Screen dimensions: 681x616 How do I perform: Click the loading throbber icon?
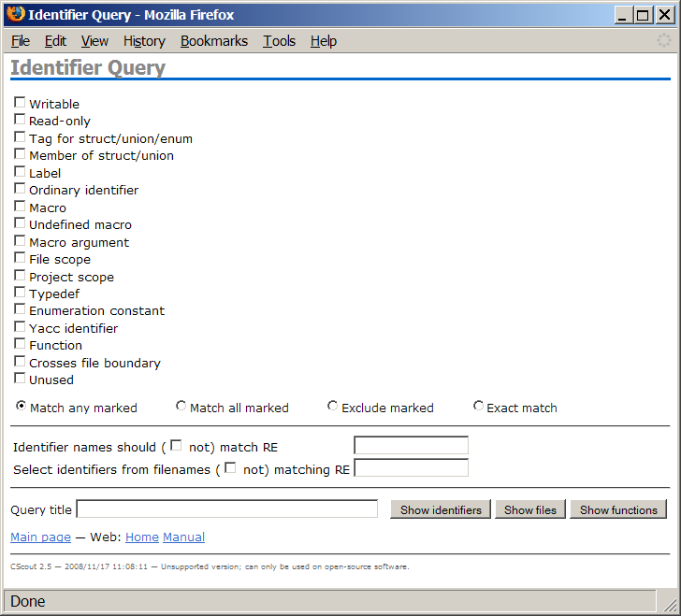click(x=663, y=41)
